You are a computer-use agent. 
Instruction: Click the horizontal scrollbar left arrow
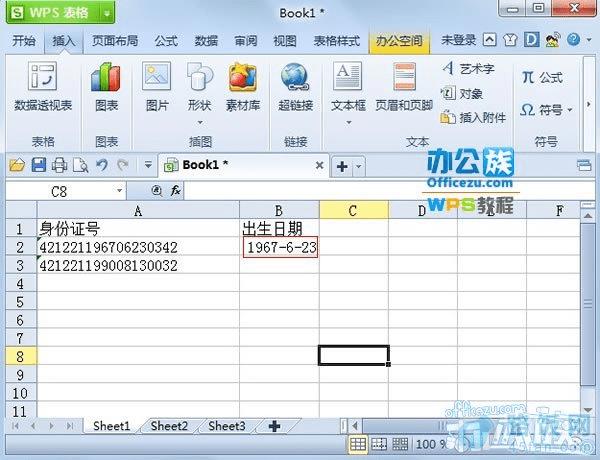pyautogui.click(x=355, y=426)
